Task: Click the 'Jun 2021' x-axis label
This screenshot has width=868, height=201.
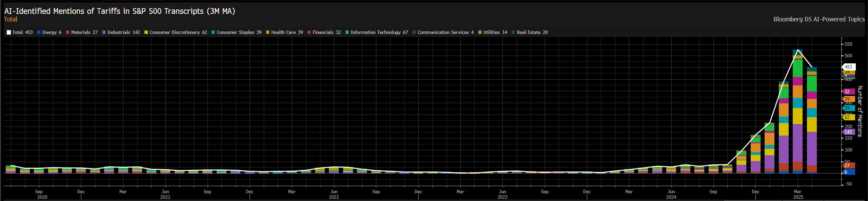Action: tap(165, 194)
